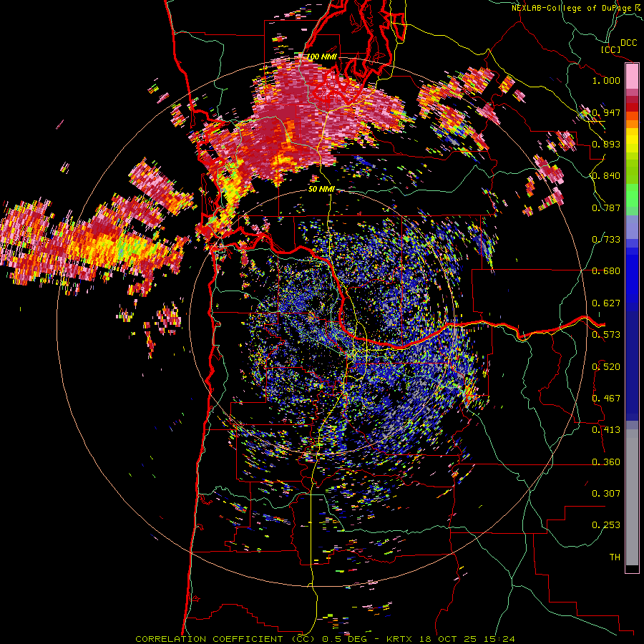Click the 0.893 scale value

click(606, 144)
